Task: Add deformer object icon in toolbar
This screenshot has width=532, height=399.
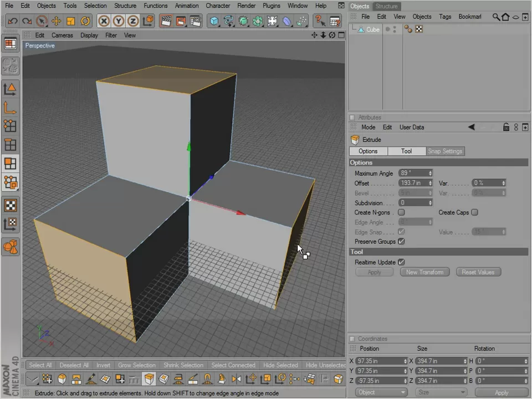Action: [x=287, y=21]
